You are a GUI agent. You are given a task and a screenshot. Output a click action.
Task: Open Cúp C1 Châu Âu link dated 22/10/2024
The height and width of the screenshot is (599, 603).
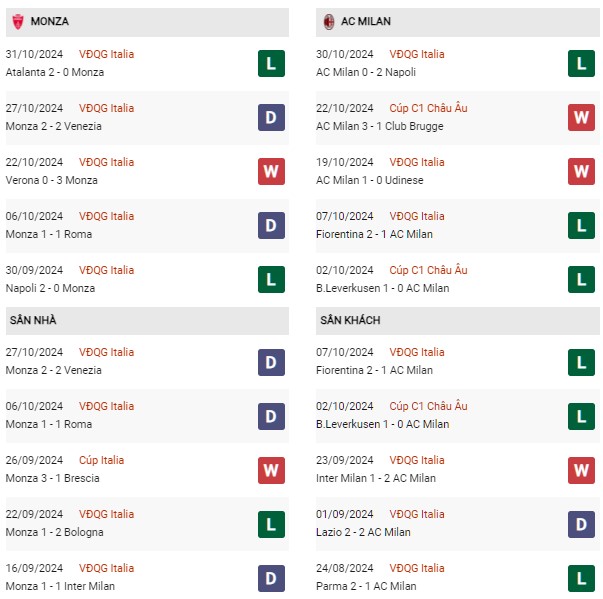(428, 108)
